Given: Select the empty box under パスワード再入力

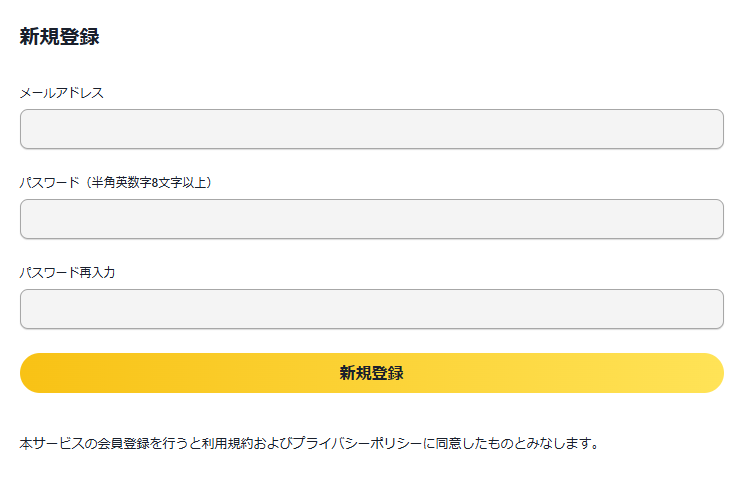Looking at the screenshot, I should [371, 309].
